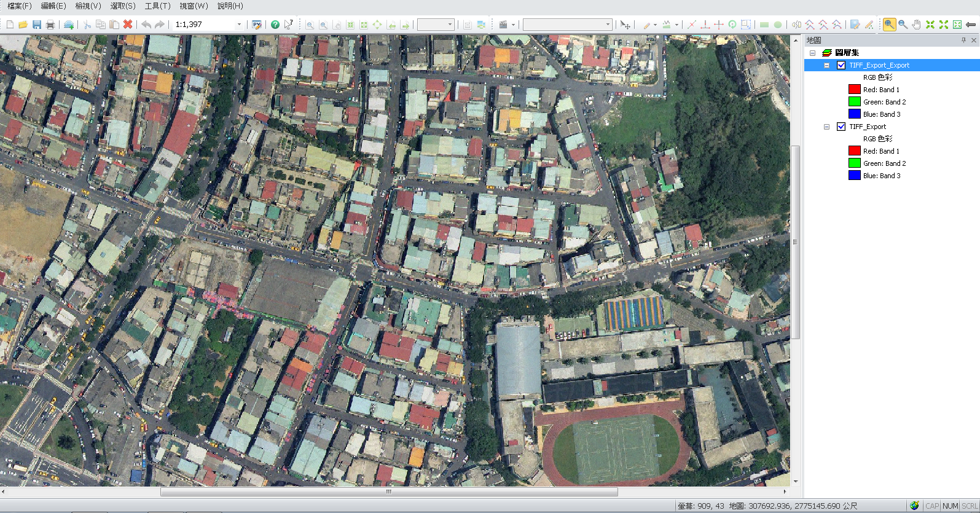Open an existing map file

click(x=23, y=25)
